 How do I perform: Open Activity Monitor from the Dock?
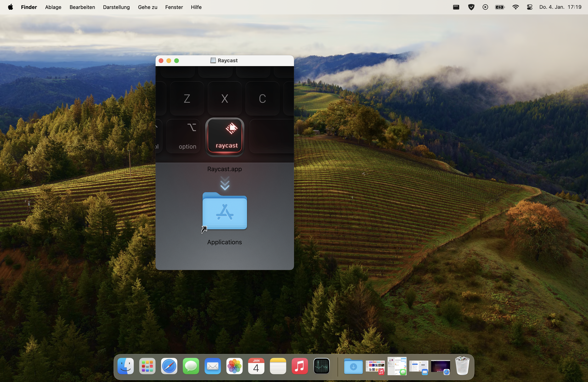click(x=321, y=366)
